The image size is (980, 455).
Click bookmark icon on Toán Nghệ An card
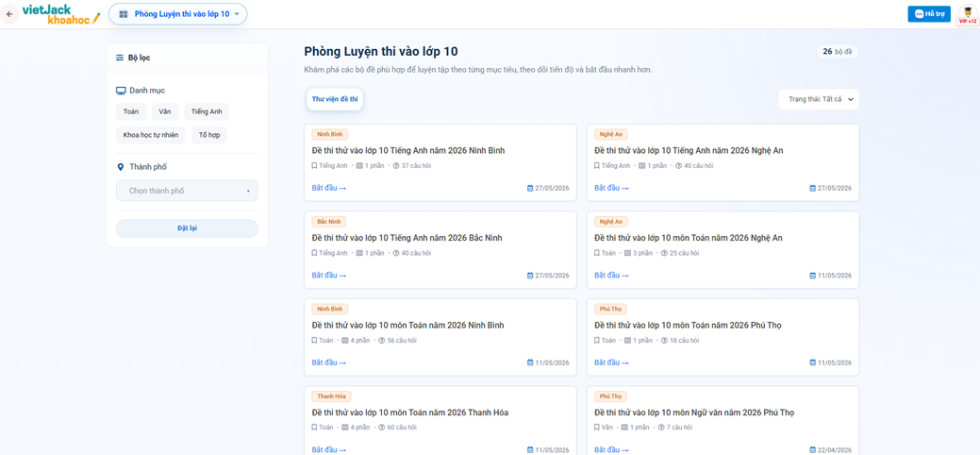(597, 254)
